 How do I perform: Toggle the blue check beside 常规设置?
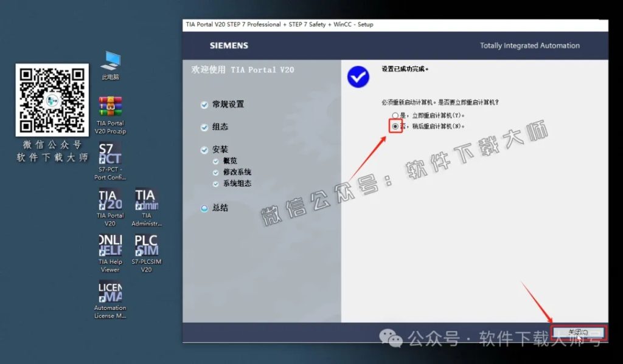pos(204,105)
